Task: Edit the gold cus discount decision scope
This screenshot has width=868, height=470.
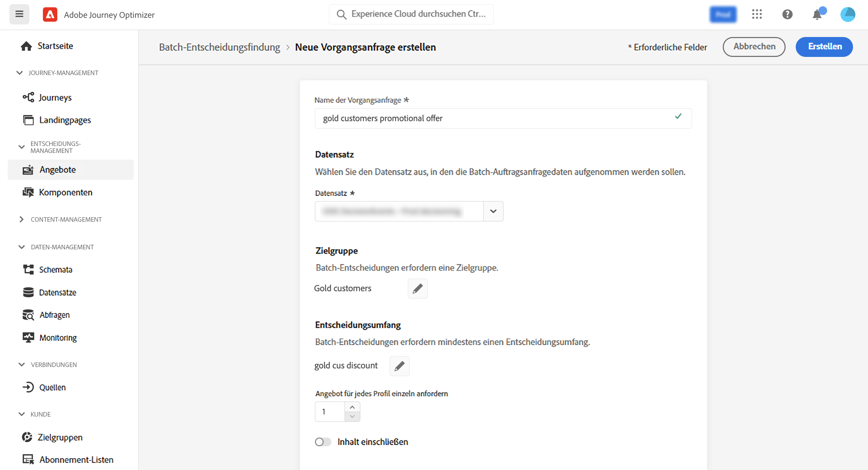Action: pos(399,366)
